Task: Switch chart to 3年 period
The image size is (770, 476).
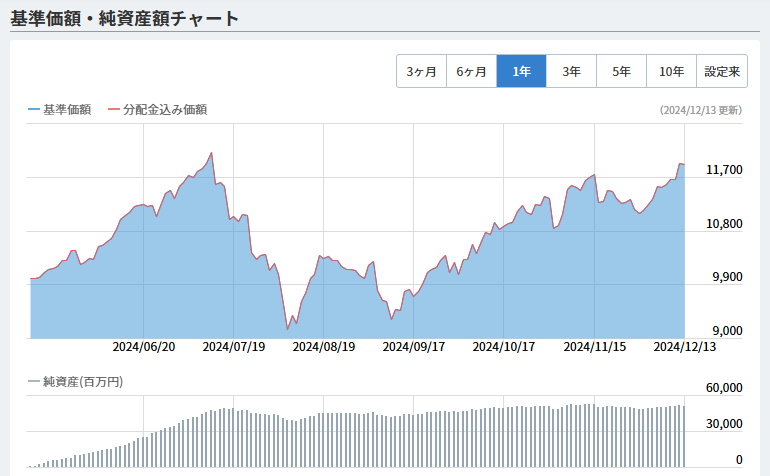Action: (572, 71)
